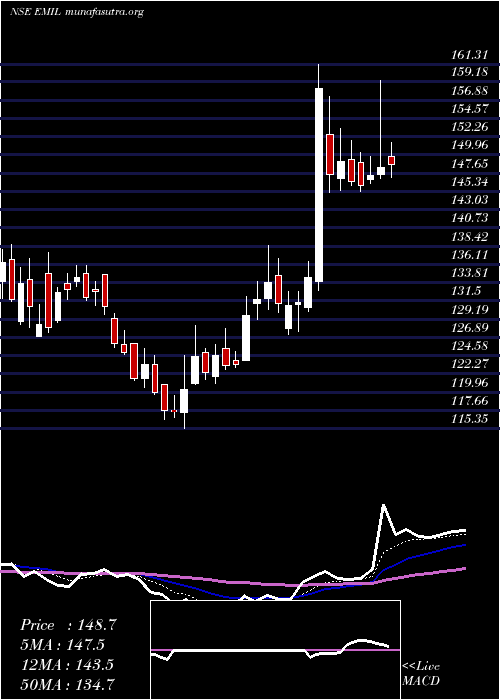Click the MACD inset chart panel
Screen dimensions: 500x700
pyautogui.click(x=275, y=650)
